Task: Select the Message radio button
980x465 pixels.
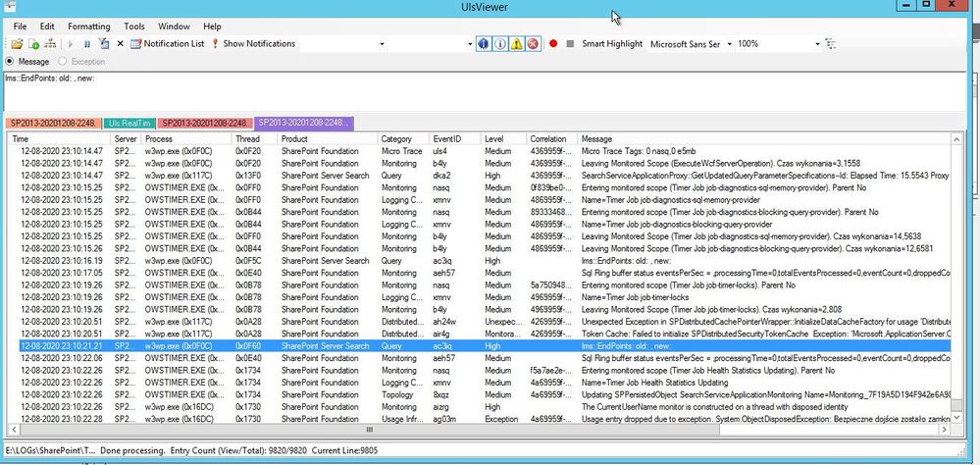Action: (27, 61)
